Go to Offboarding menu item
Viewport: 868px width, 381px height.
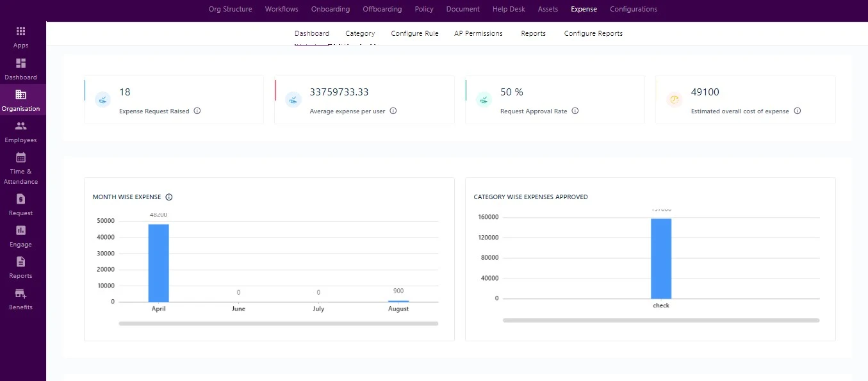(x=382, y=9)
